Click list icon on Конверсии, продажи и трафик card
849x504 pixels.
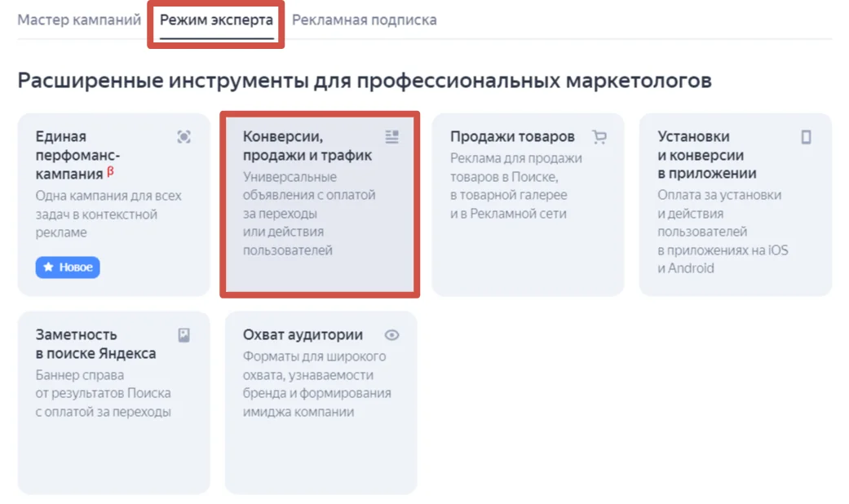click(x=392, y=137)
